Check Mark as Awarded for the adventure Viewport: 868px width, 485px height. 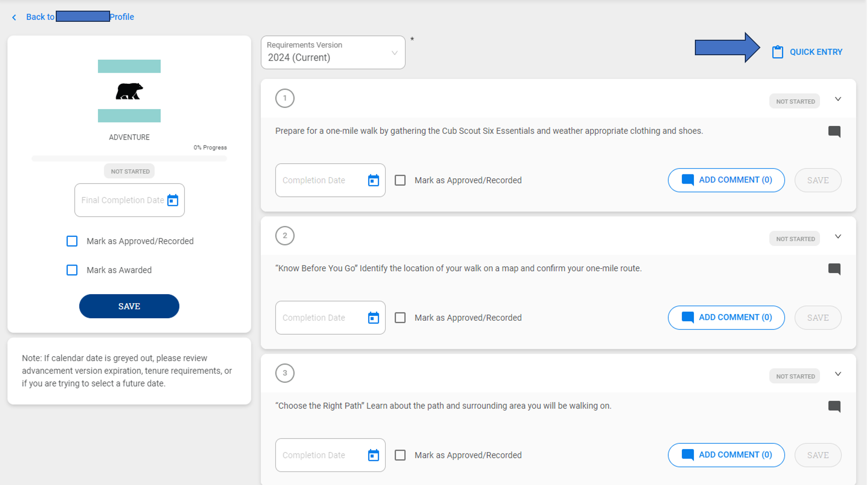coord(72,270)
